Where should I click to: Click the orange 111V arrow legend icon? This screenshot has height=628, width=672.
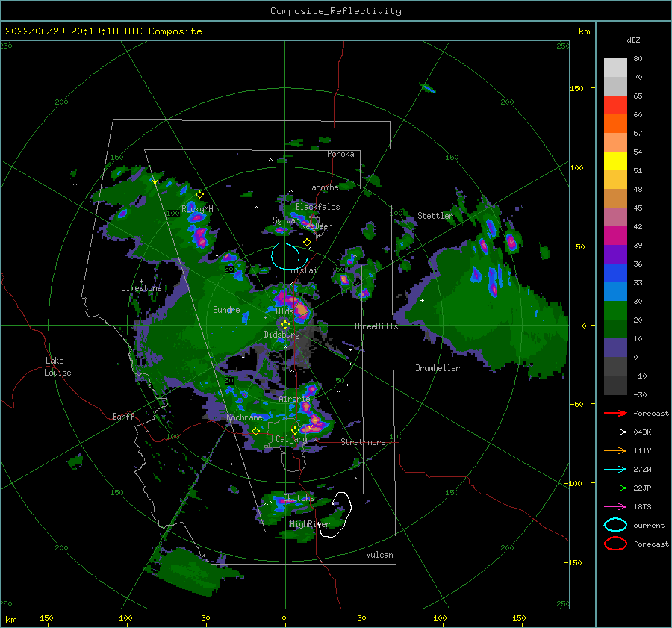tap(615, 450)
